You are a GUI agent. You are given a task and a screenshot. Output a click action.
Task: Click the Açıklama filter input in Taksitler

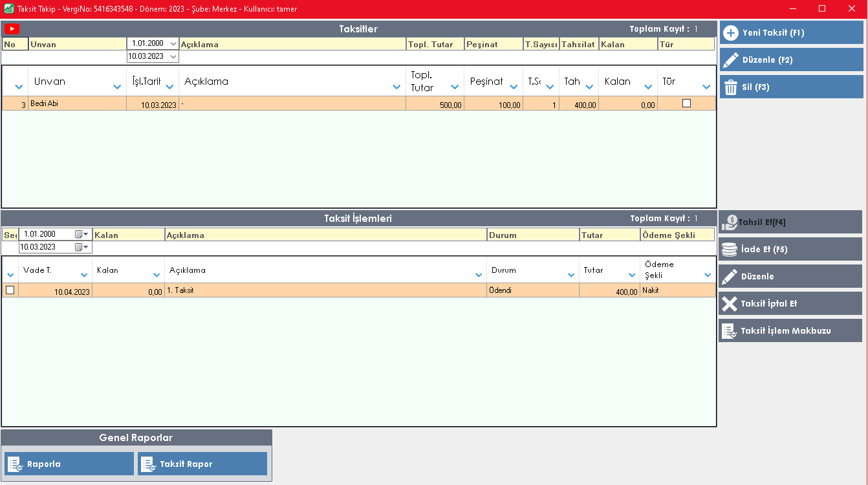click(292, 44)
